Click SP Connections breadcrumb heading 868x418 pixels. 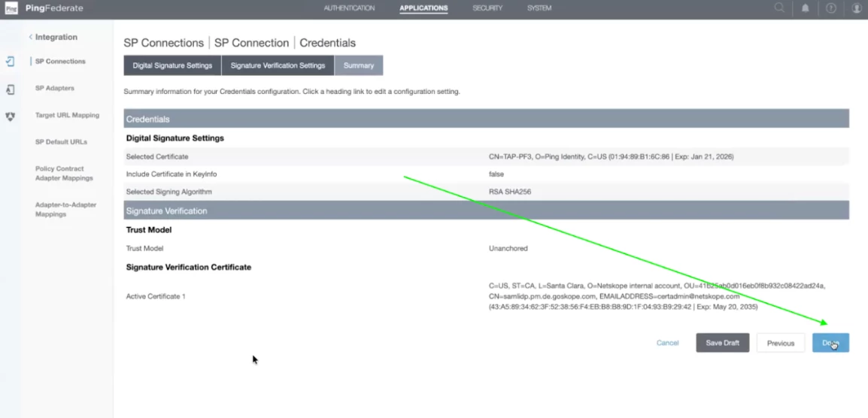pyautogui.click(x=163, y=43)
